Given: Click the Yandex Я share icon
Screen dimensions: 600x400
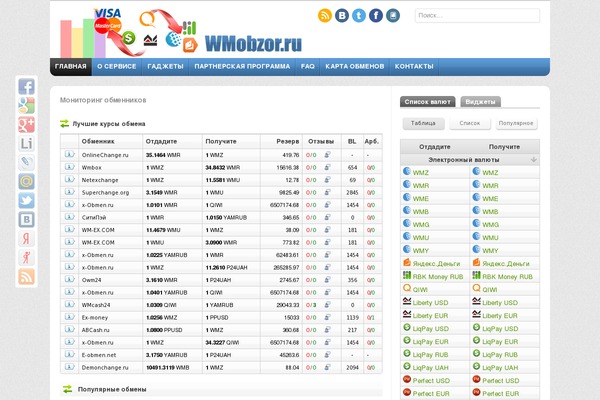Looking at the screenshot, I should point(26,238).
